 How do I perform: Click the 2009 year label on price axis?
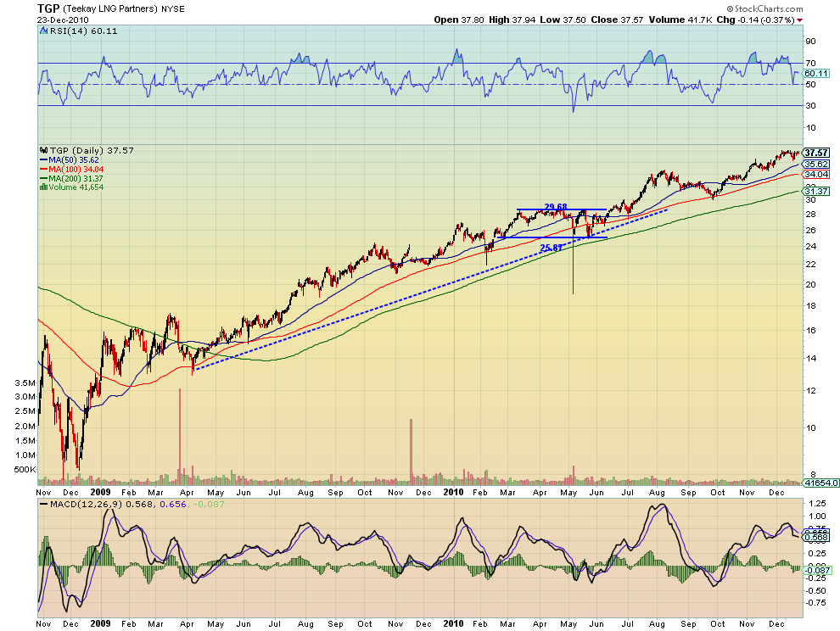pyautogui.click(x=100, y=492)
